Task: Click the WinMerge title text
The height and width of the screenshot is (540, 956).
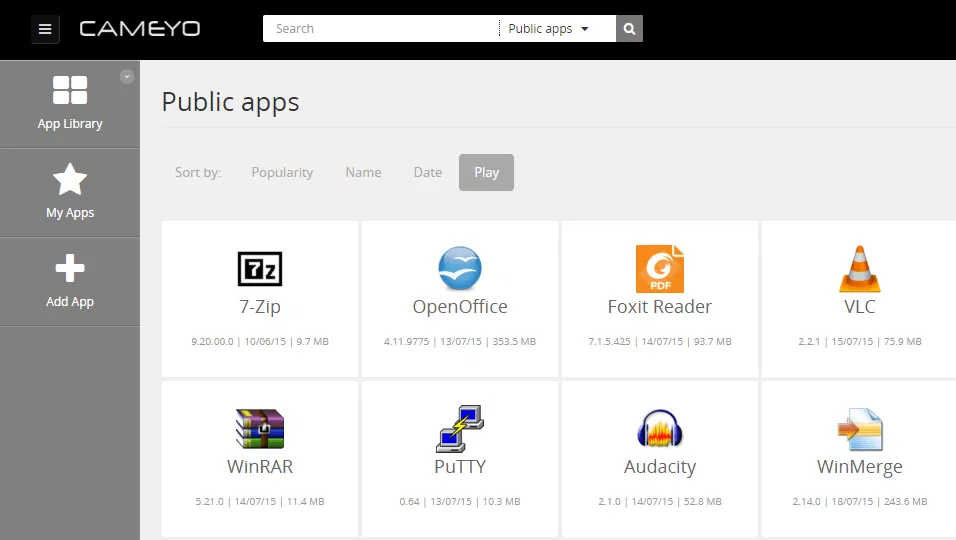Action: pos(860,467)
